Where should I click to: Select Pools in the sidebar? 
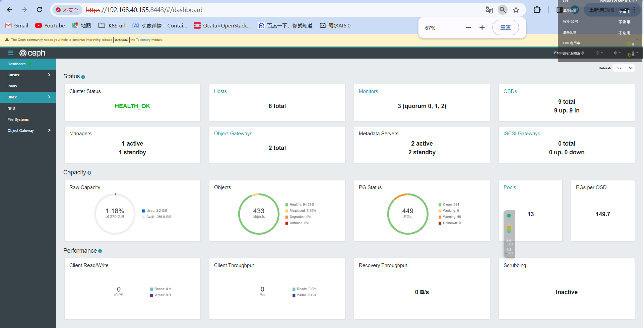[28, 86]
